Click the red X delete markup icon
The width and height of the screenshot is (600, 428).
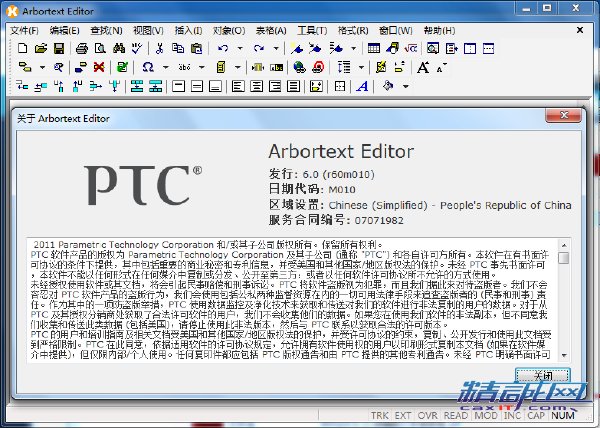pyautogui.click(x=99, y=67)
